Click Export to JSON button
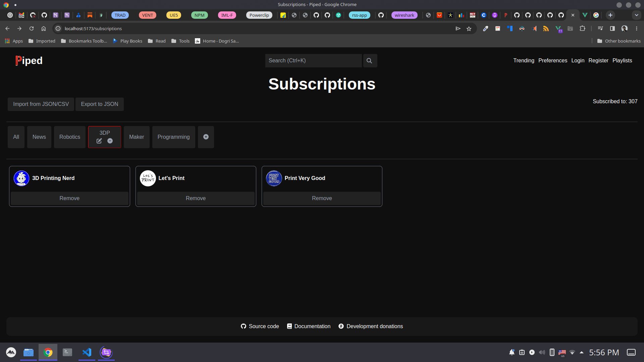The image size is (644, 362). (99, 104)
